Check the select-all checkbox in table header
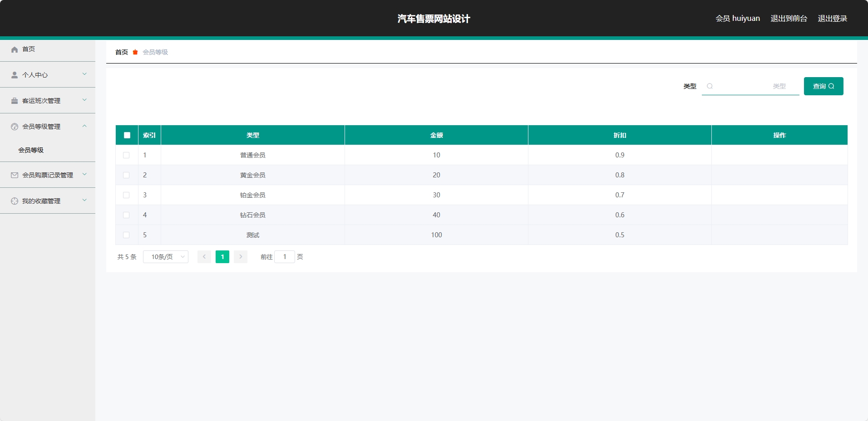Viewport: 868px width, 421px height. 127,135
